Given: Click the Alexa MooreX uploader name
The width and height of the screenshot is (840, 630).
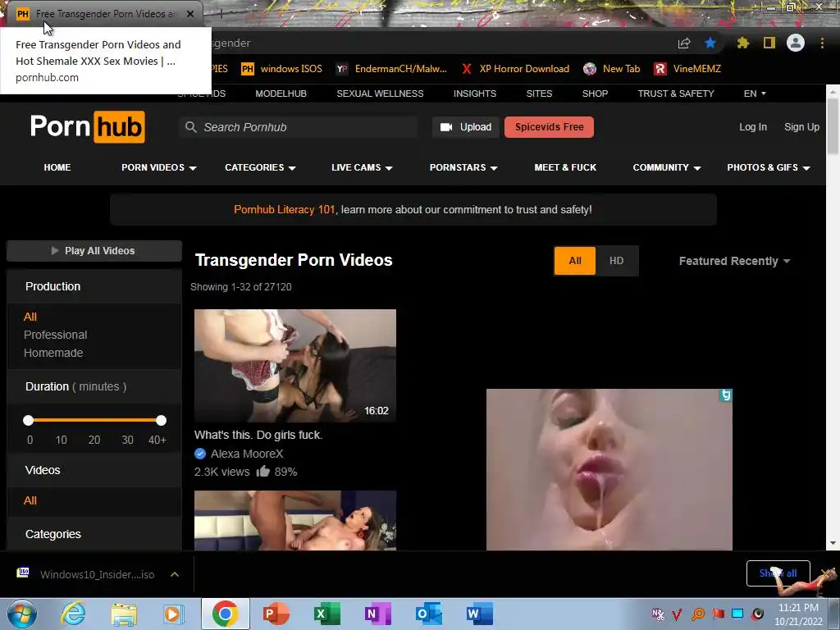Looking at the screenshot, I should (x=247, y=454).
